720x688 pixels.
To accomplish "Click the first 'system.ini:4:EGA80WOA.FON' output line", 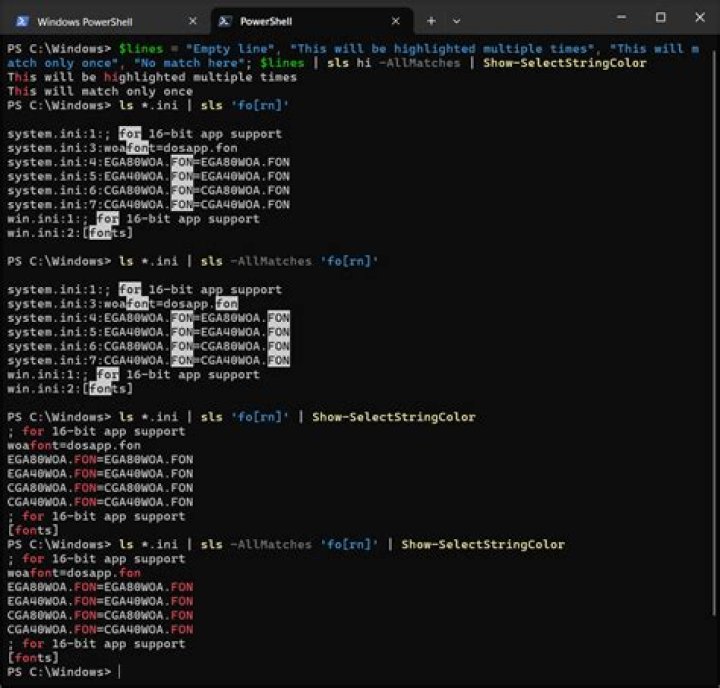I will tap(148, 162).
